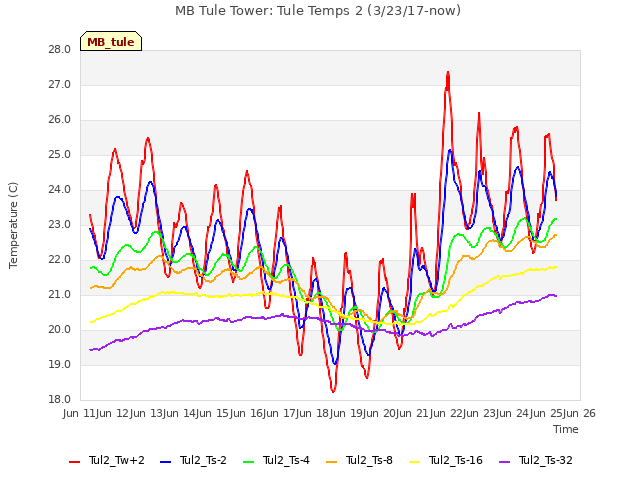The width and height of the screenshot is (640, 480).
Task: Click the red line's lowest dip near 18.2
Action: coord(333,391)
